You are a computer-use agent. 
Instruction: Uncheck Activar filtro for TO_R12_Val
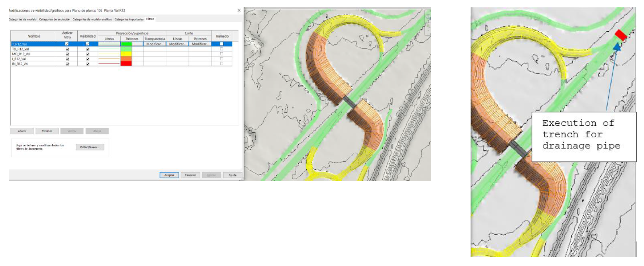click(67, 49)
